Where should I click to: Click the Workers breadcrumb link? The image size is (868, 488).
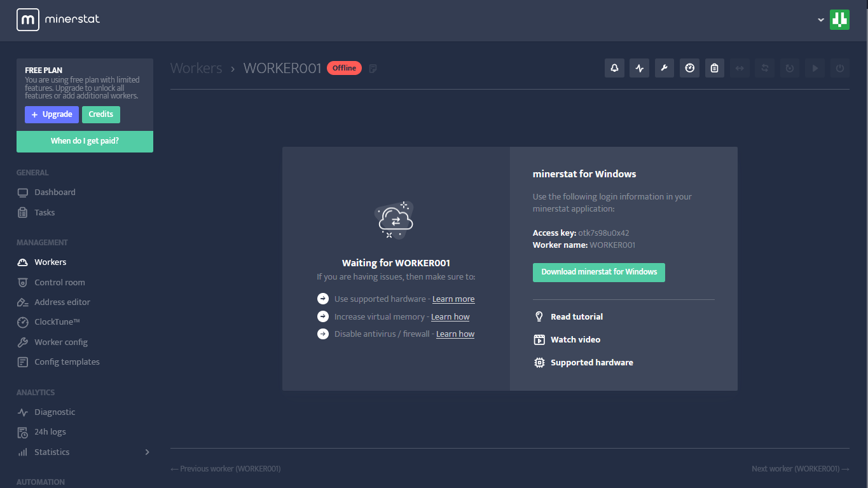[x=196, y=68]
